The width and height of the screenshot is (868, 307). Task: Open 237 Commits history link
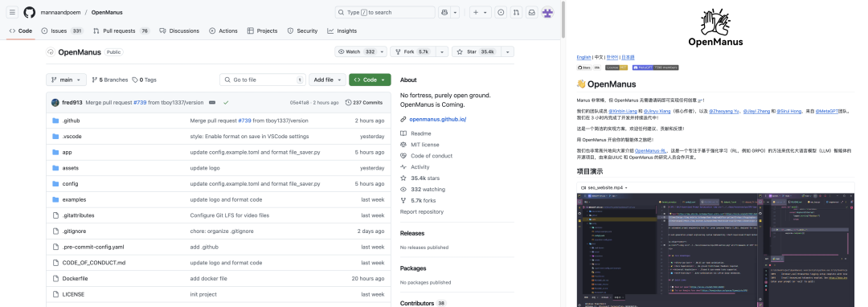(364, 102)
